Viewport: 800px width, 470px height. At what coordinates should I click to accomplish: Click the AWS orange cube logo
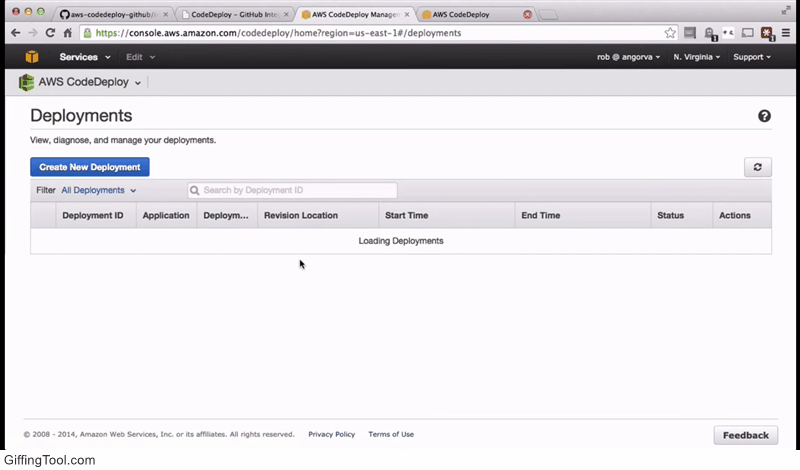tap(32, 57)
